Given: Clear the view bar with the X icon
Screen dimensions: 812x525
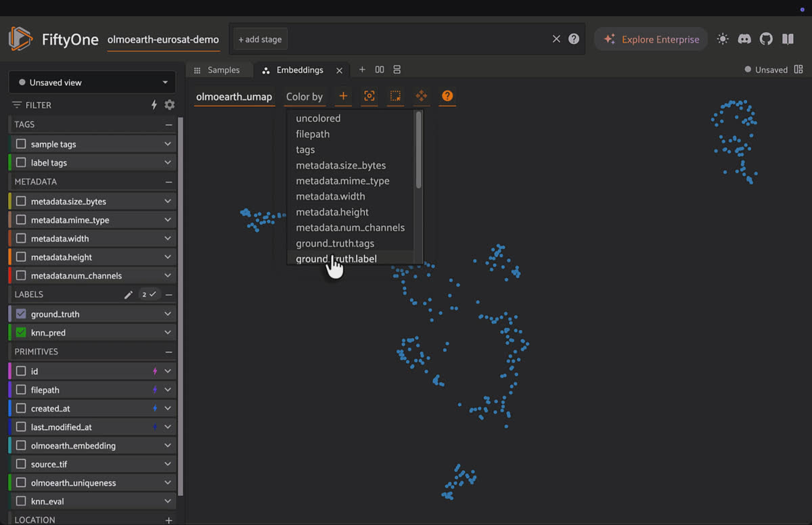Looking at the screenshot, I should (x=556, y=39).
